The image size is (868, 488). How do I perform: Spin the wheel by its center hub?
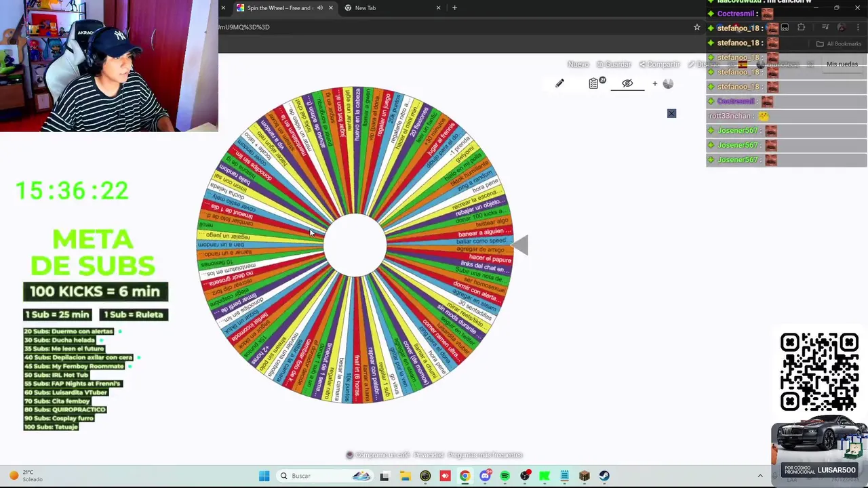tap(355, 245)
